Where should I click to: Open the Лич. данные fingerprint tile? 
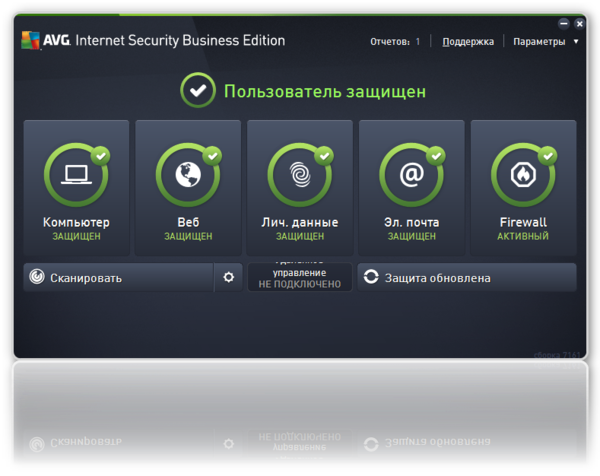300,187
